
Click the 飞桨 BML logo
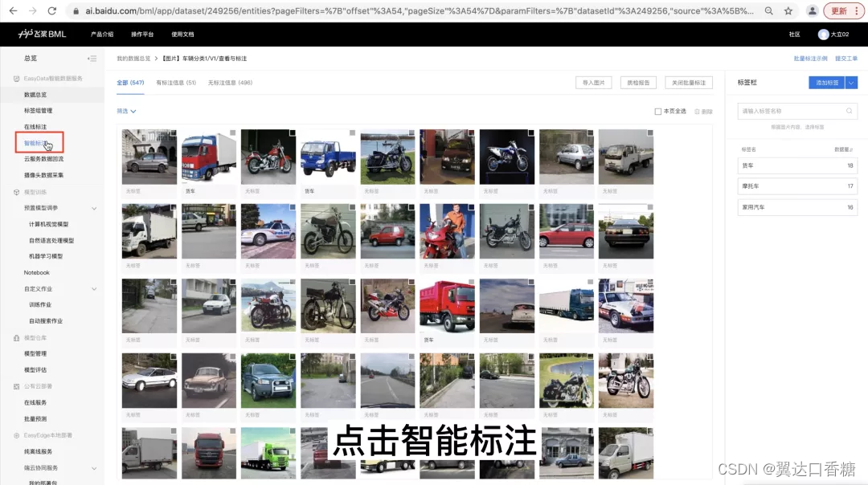[42, 34]
